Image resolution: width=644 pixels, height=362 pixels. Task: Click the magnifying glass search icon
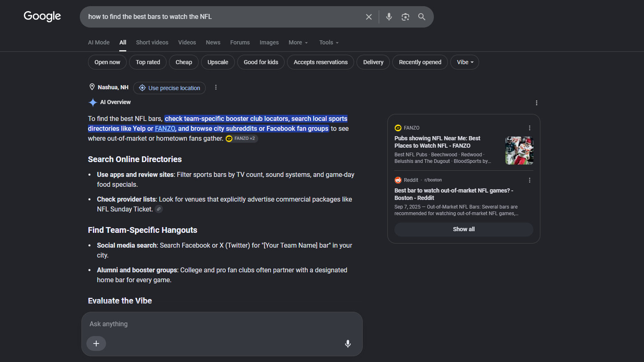422,17
